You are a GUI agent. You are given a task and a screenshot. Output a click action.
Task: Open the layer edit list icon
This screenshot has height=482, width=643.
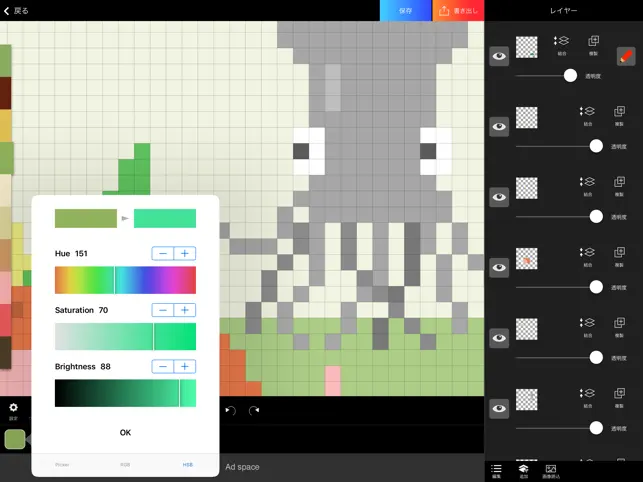click(496, 471)
